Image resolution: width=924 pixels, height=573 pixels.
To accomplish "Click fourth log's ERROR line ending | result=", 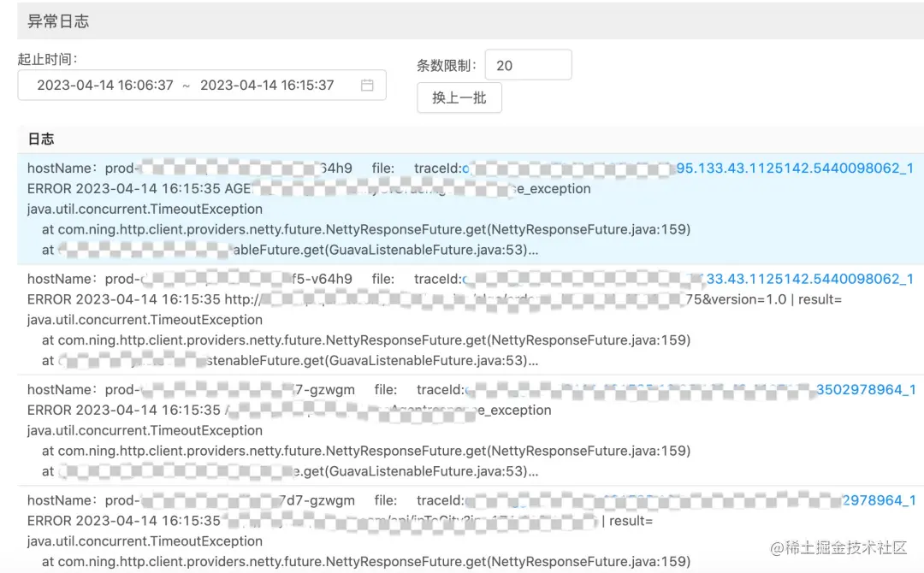I will coord(340,521).
